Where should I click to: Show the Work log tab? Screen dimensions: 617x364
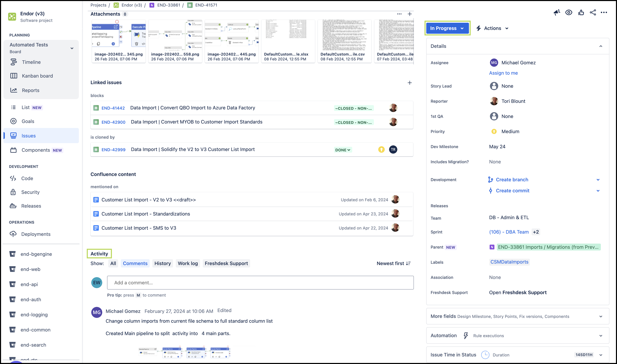click(188, 263)
